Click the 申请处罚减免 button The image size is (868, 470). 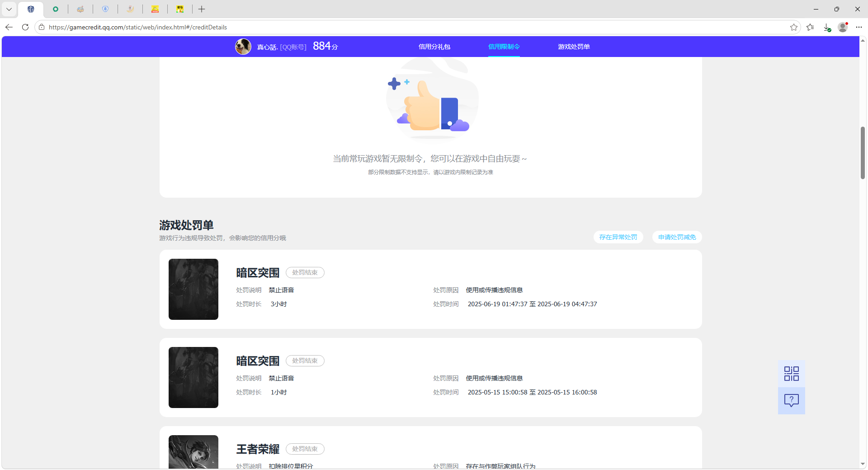(x=677, y=237)
